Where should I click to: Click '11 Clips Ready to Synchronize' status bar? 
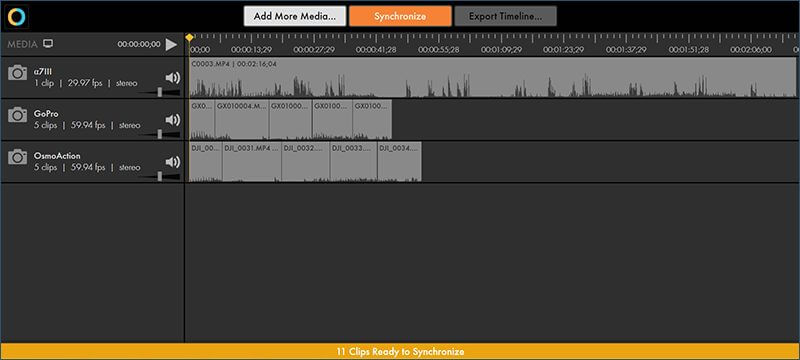(400, 351)
